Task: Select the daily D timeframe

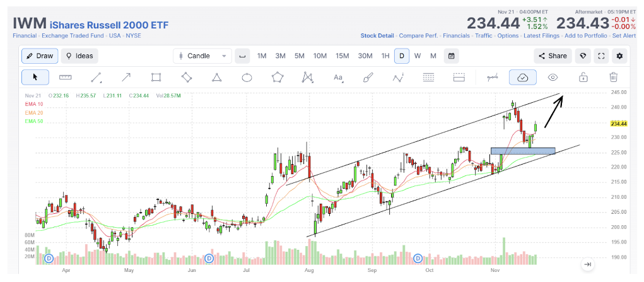Action: pyautogui.click(x=402, y=56)
